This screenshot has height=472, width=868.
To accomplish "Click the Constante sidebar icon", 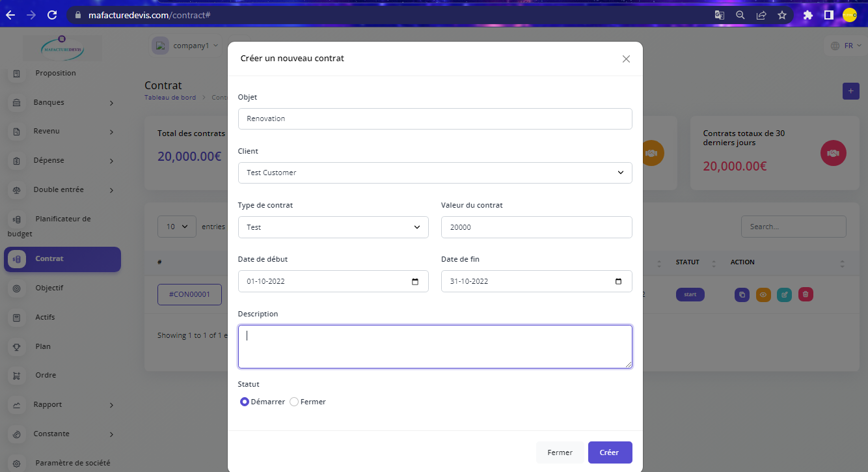I will 17,434.
